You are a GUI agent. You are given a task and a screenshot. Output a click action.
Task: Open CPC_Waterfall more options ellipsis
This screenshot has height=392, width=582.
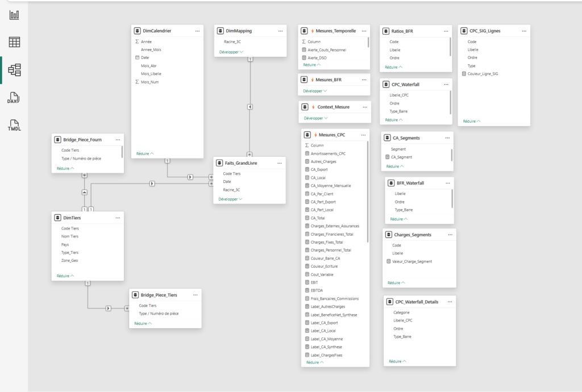pos(446,85)
